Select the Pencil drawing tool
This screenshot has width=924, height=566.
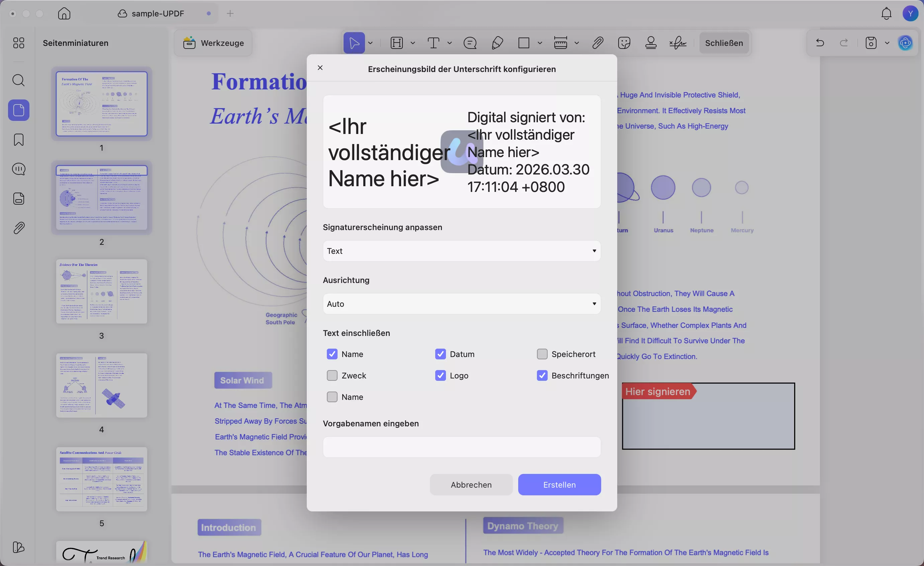497,43
